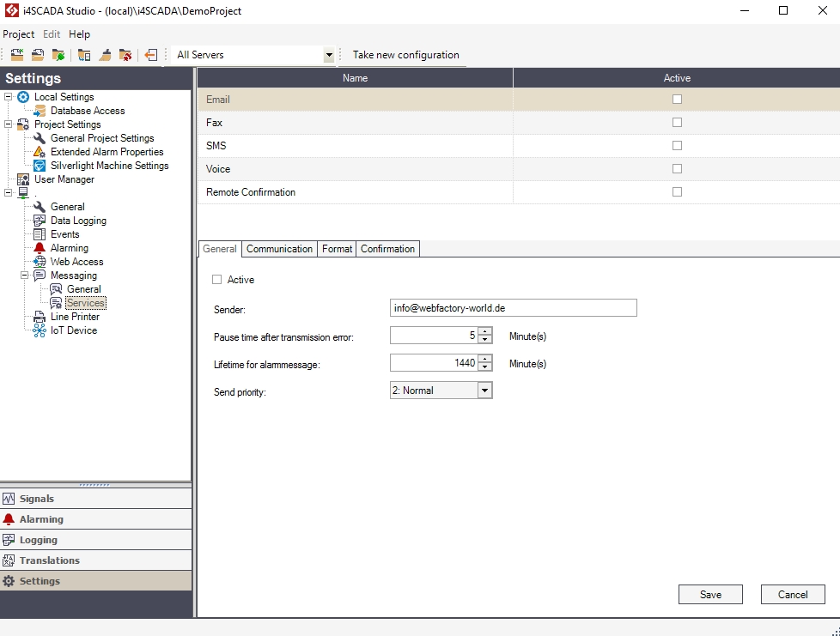Switch to the Communication tab
The image size is (840, 636).
(279, 249)
